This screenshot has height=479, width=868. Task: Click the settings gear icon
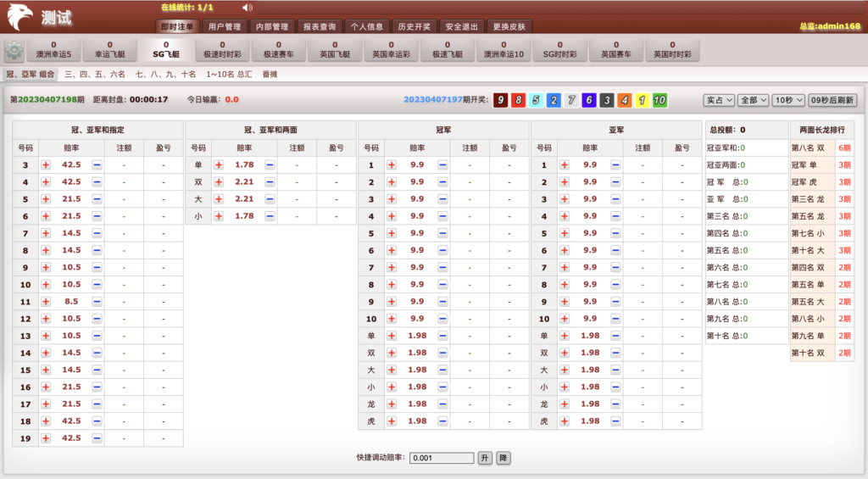click(14, 50)
